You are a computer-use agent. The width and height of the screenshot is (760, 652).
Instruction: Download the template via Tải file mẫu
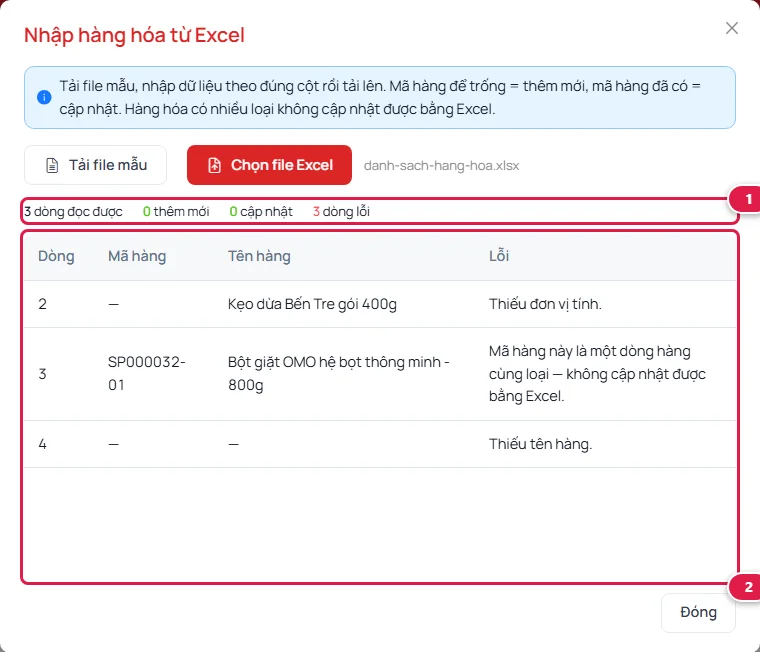pos(95,165)
